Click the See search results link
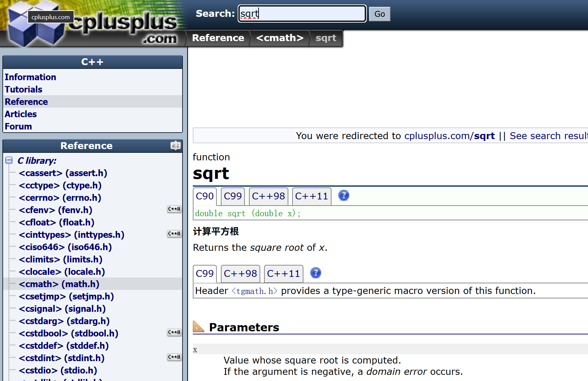This screenshot has width=588, height=381. 549,136
